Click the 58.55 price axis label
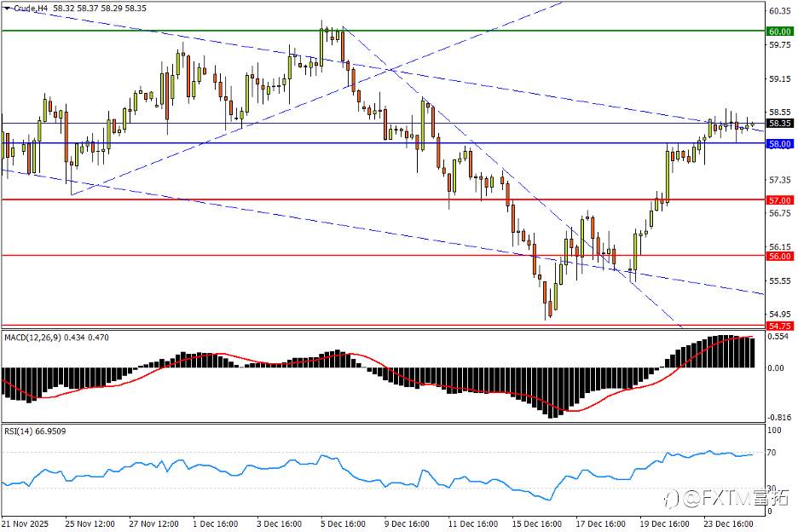The image size is (798, 532). point(780,112)
